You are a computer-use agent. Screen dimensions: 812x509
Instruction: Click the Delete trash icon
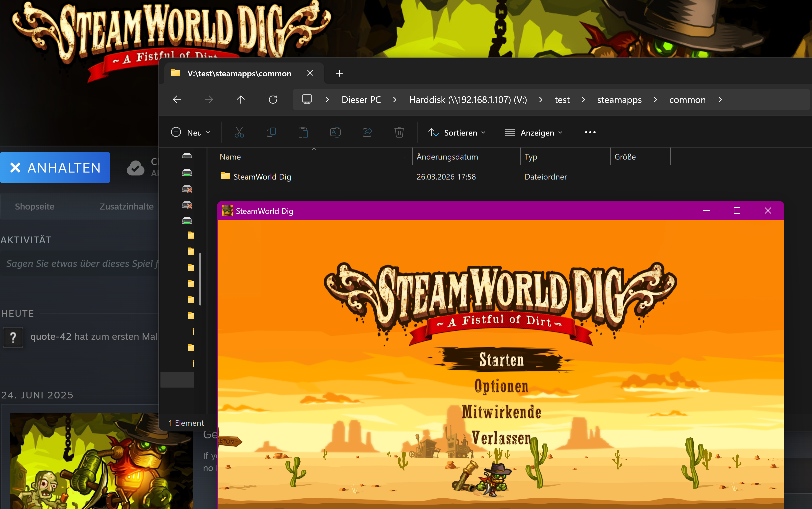[x=399, y=132]
